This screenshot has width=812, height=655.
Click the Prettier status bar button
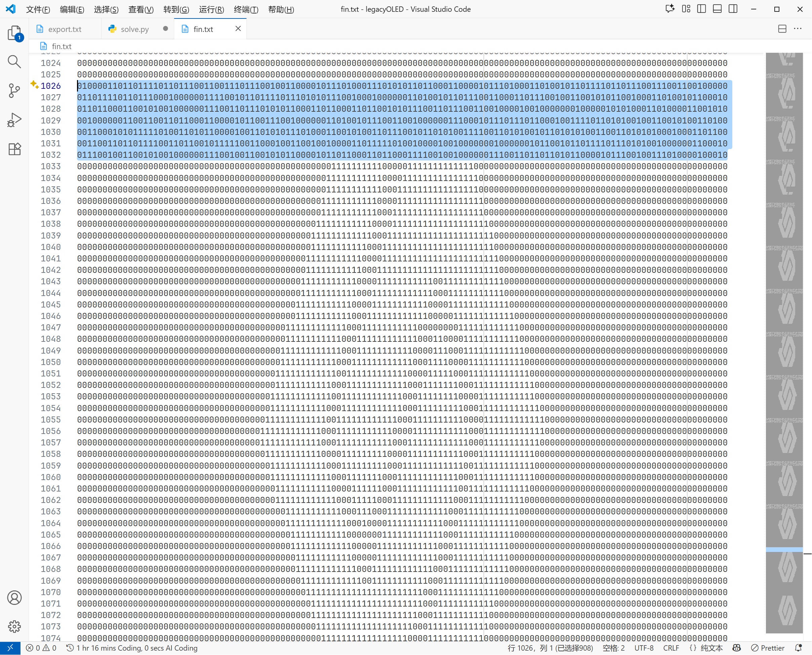pos(768,648)
